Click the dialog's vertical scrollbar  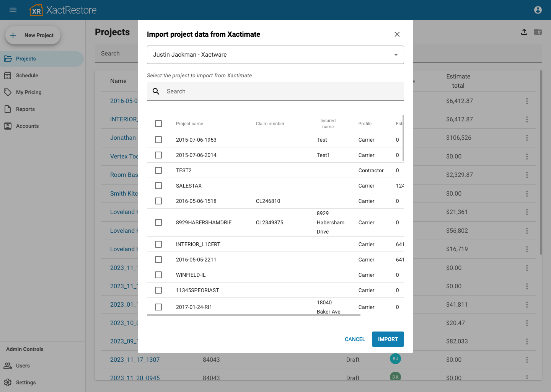403,138
